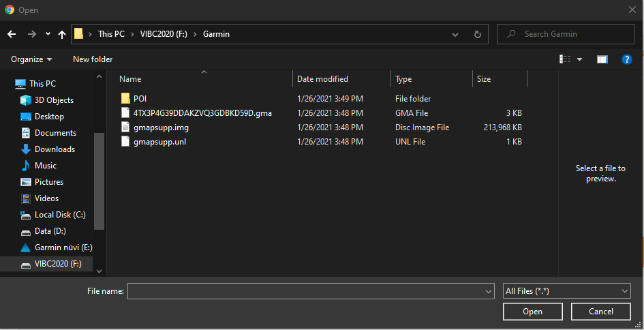The width and height of the screenshot is (644, 330).
Task: Click the Music note icon
Action: point(26,166)
